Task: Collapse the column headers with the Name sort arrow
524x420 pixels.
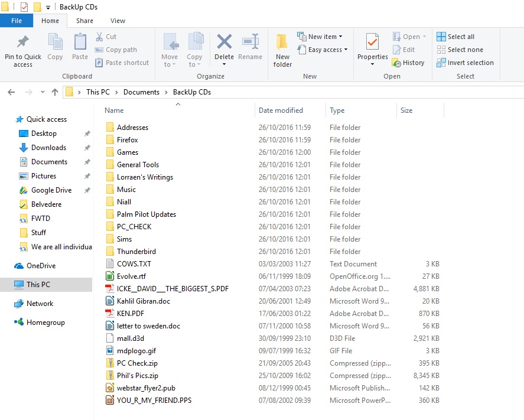Action: (178, 104)
